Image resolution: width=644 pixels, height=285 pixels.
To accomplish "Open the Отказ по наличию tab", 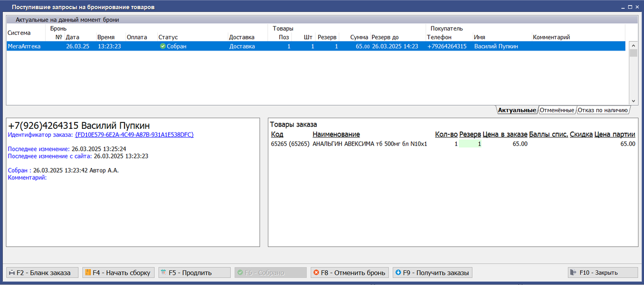I will 603,110.
